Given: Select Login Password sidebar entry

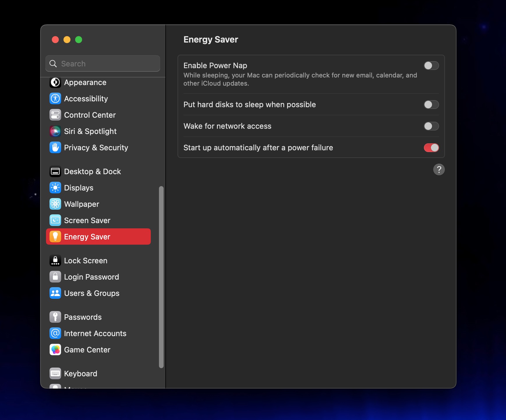Looking at the screenshot, I should pyautogui.click(x=98, y=277).
